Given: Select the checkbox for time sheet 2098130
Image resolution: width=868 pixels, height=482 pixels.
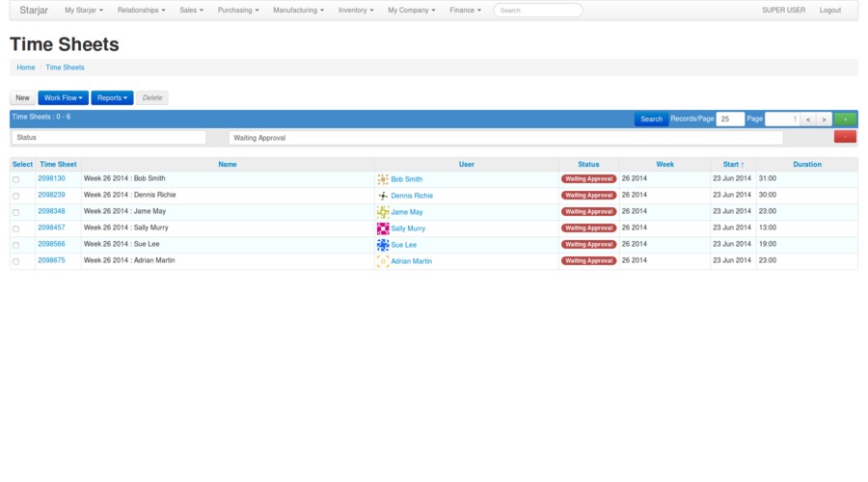Looking at the screenshot, I should click(x=15, y=179).
